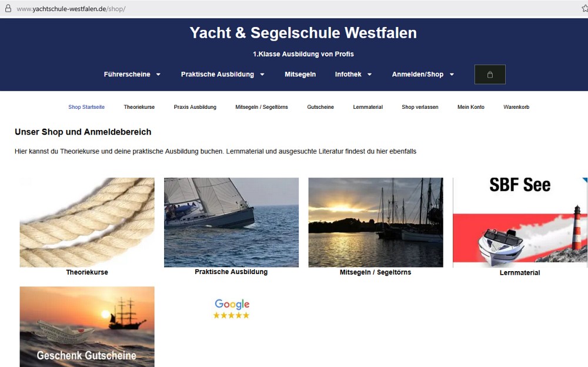Click Shop verlassen link
Viewport: 588px width, 367px height.
420,107
